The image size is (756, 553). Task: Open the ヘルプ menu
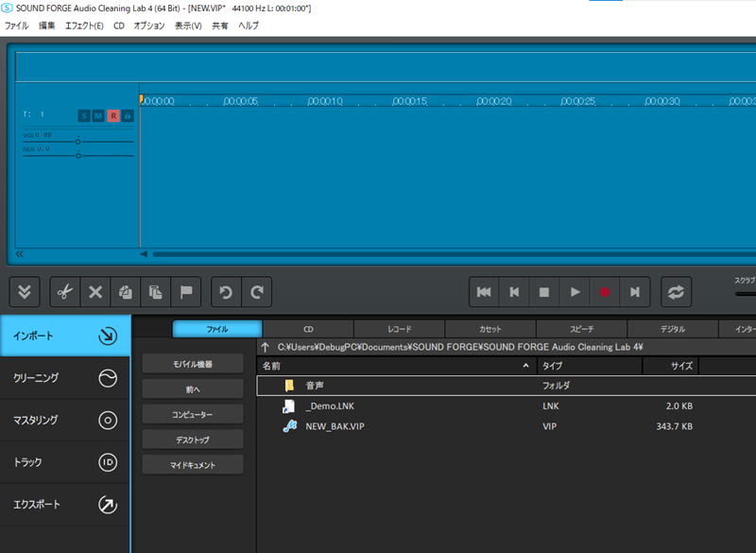[x=249, y=26]
